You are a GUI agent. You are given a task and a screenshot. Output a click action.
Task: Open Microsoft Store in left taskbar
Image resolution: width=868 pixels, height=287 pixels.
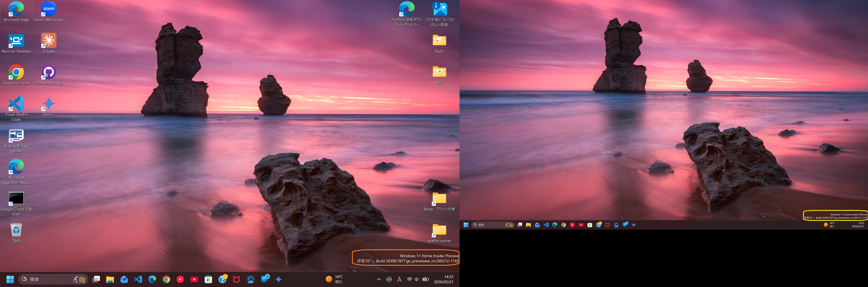coord(208,279)
